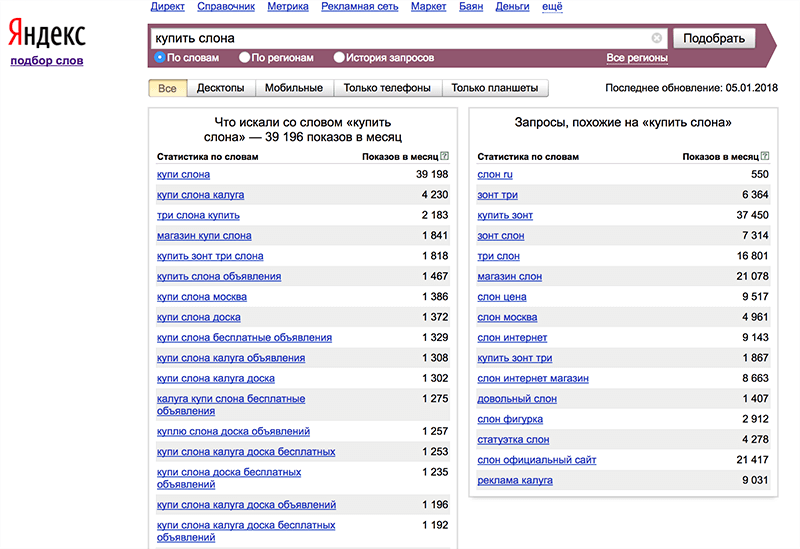Viewport: 800px width, 549px height.
Task: Select the 'По регионам' radio button
Action: pos(244,58)
